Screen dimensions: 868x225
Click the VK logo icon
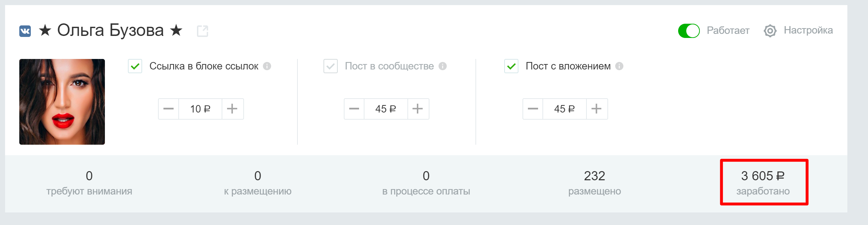pyautogui.click(x=25, y=31)
